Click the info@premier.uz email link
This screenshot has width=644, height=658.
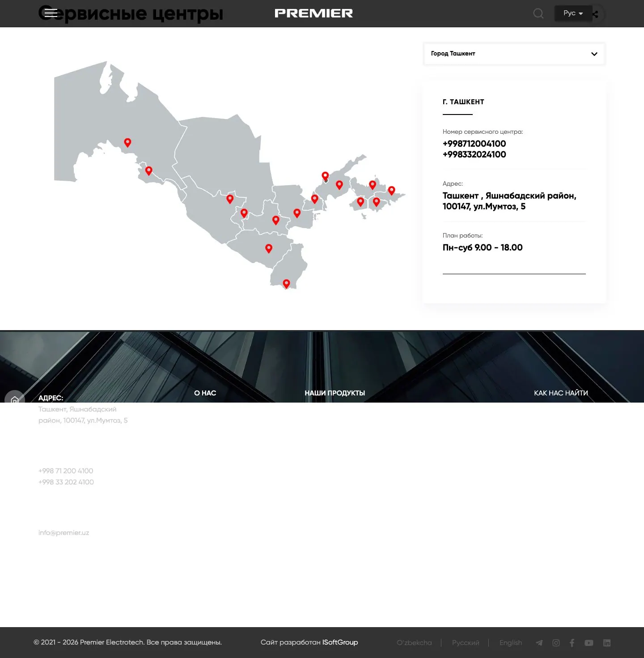pos(64,532)
